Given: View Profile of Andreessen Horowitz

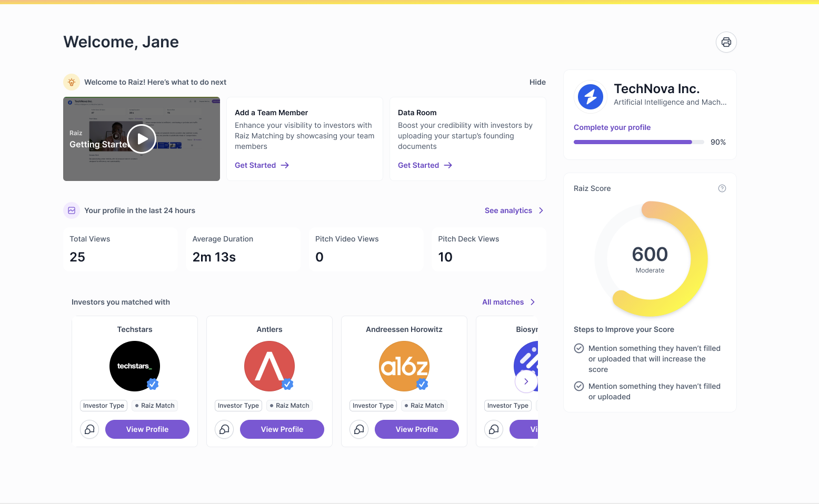Looking at the screenshot, I should 417,429.
